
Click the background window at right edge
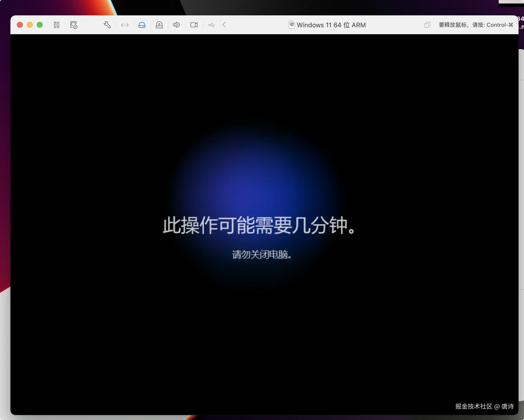(x=521, y=174)
